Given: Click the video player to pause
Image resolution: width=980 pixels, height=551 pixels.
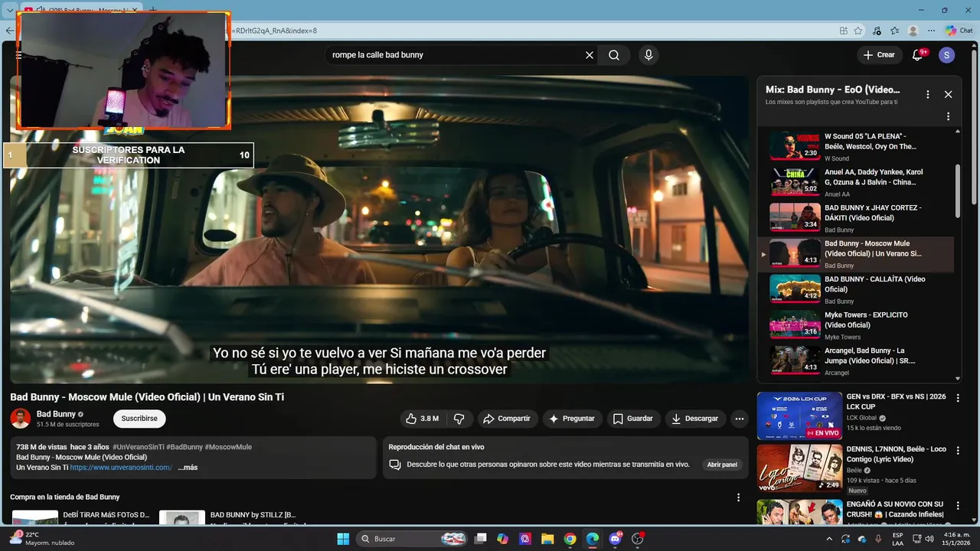Looking at the screenshot, I should [379, 230].
